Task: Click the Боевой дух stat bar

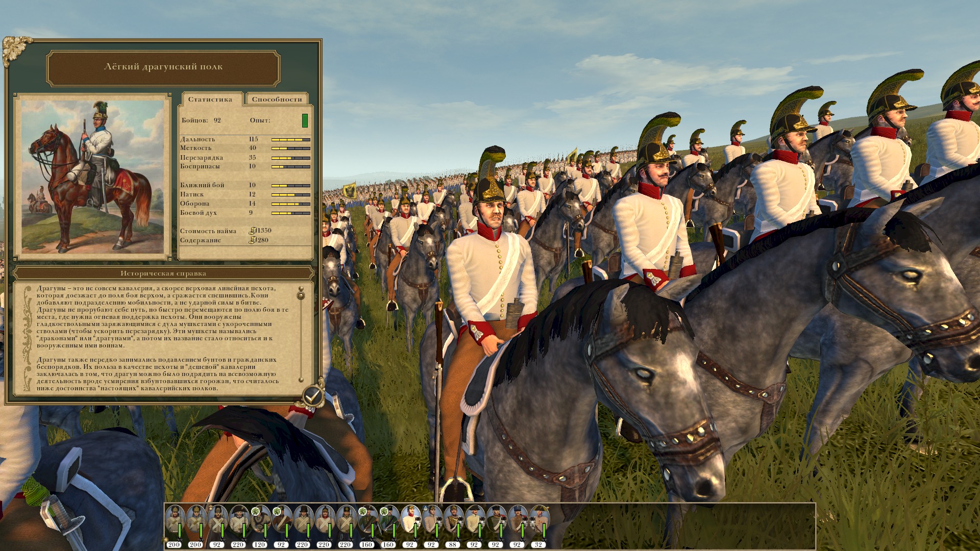Action: pyautogui.click(x=291, y=213)
